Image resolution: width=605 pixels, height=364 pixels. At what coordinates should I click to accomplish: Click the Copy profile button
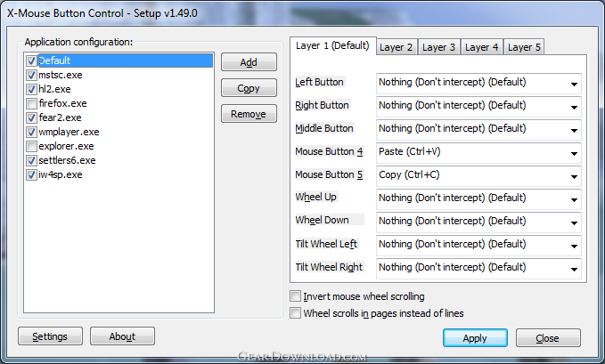[x=249, y=88]
